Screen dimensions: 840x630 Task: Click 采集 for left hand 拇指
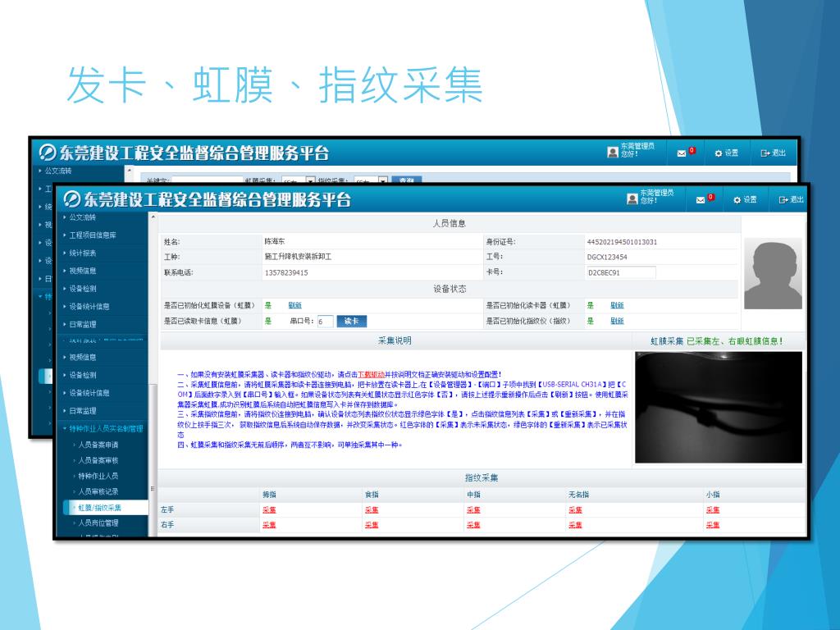269,509
